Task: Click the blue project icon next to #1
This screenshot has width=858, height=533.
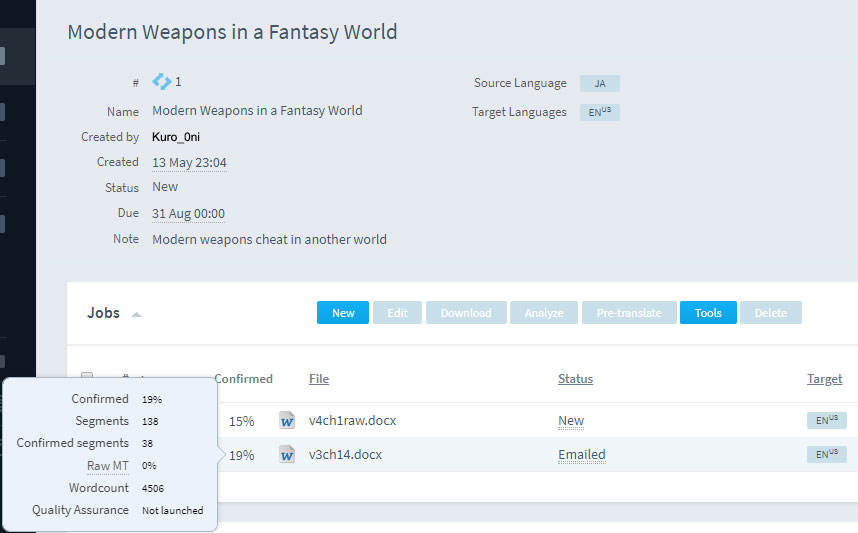Action: 161,82
